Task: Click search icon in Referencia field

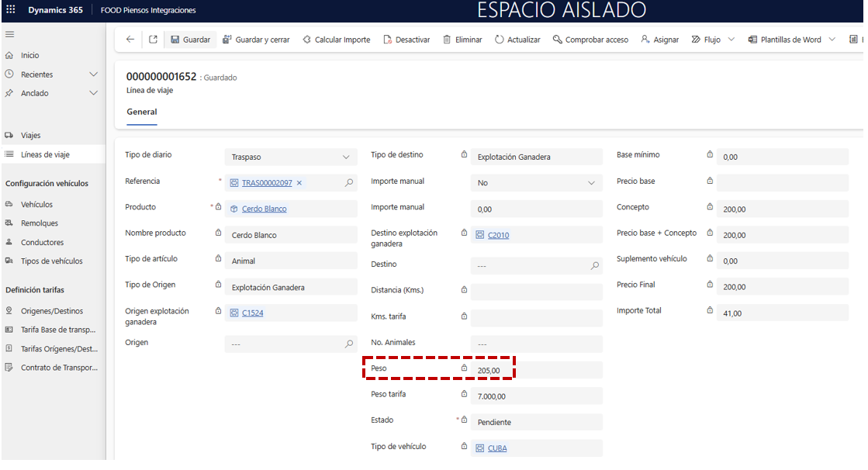Action: [x=349, y=183]
